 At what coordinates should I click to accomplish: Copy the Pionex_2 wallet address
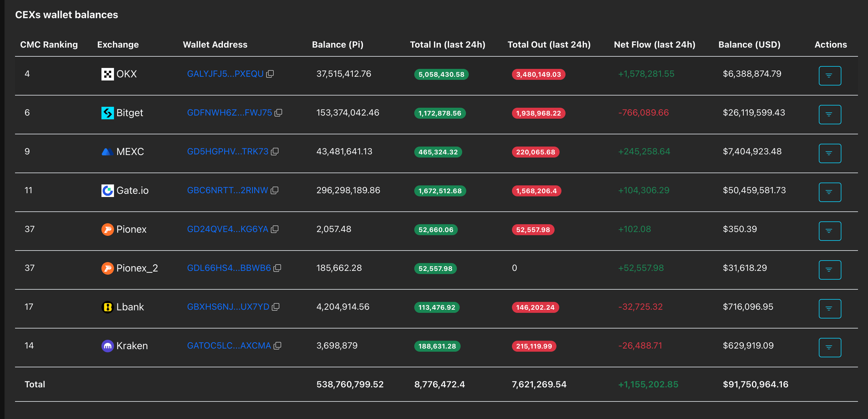click(277, 268)
